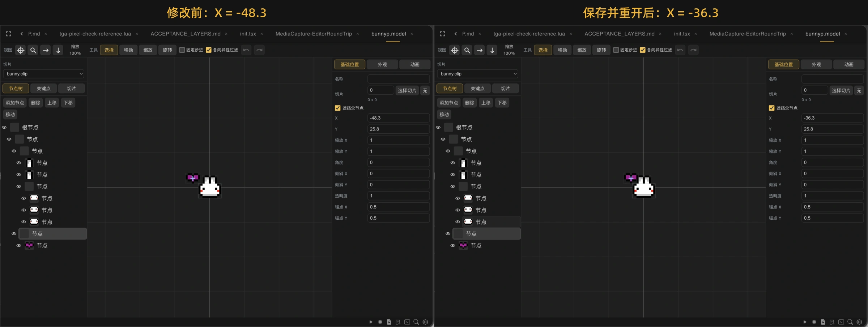868x327 pixels.
Task: Click the center-view crosshair icon in left panel
Action: coord(21,50)
